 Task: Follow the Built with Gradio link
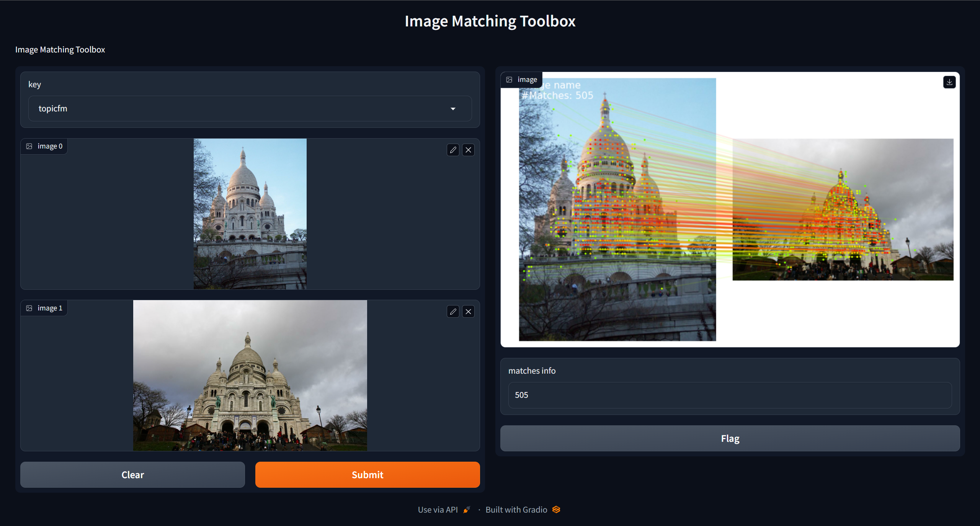point(516,510)
